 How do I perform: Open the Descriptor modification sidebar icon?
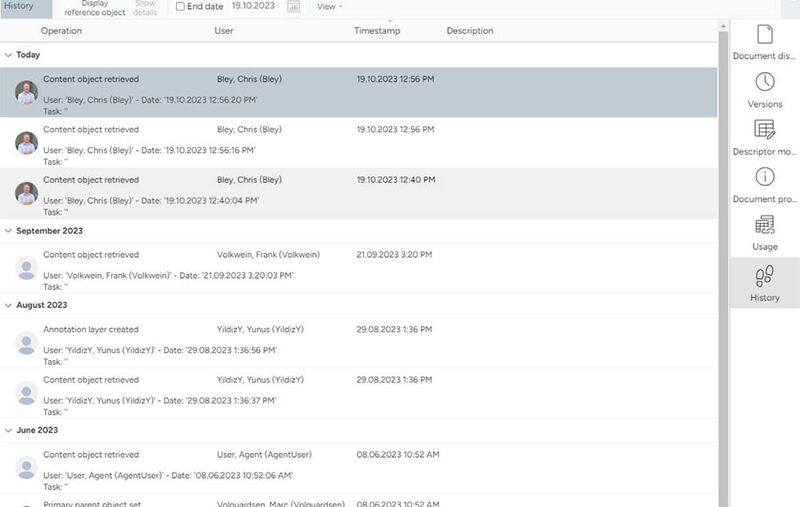click(764, 130)
